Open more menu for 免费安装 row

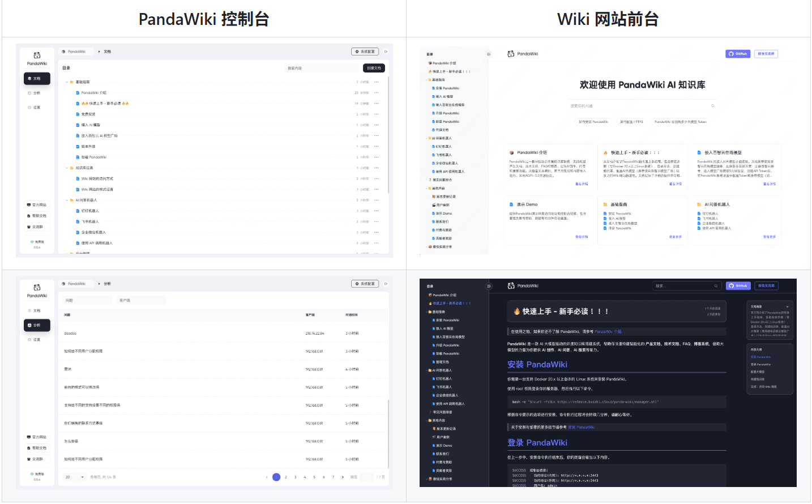pyautogui.click(x=377, y=114)
